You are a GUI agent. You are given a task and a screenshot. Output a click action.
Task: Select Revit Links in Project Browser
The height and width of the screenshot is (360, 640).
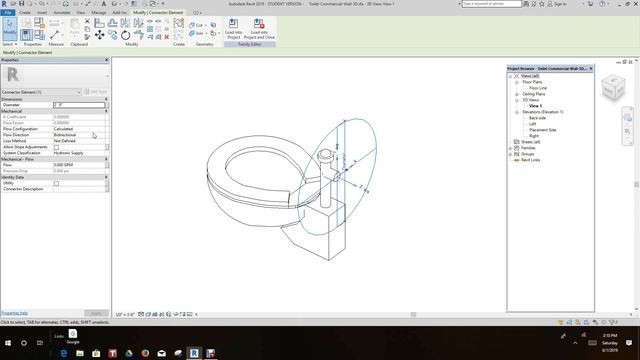[x=530, y=160]
